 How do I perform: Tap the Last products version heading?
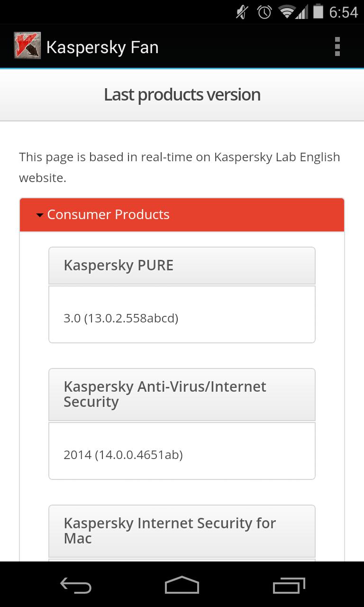(182, 95)
